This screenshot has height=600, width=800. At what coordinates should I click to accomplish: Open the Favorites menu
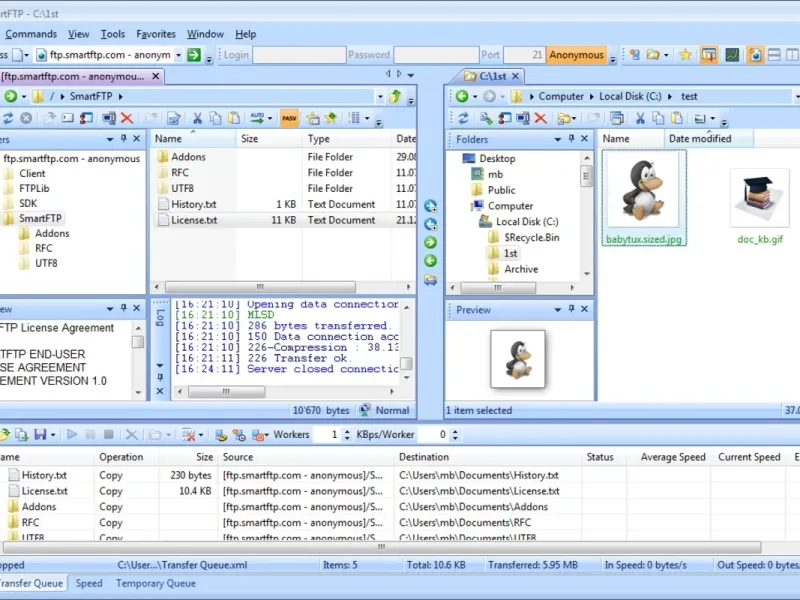tap(156, 34)
